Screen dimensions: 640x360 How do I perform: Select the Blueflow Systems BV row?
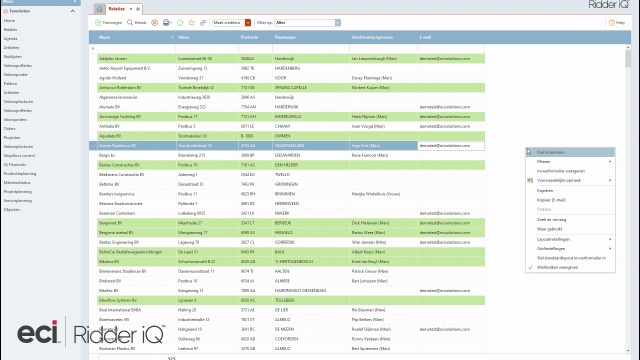(x=287, y=300)
